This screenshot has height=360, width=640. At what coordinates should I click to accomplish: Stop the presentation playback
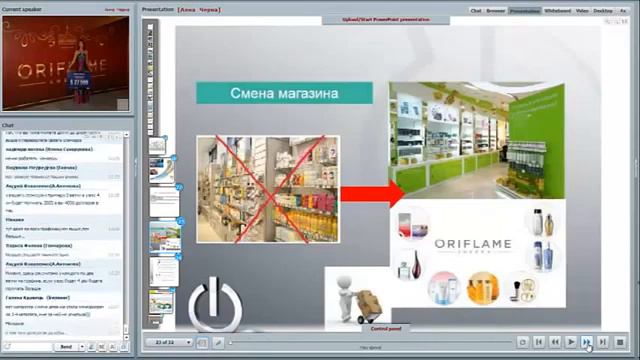coord(620,342)
